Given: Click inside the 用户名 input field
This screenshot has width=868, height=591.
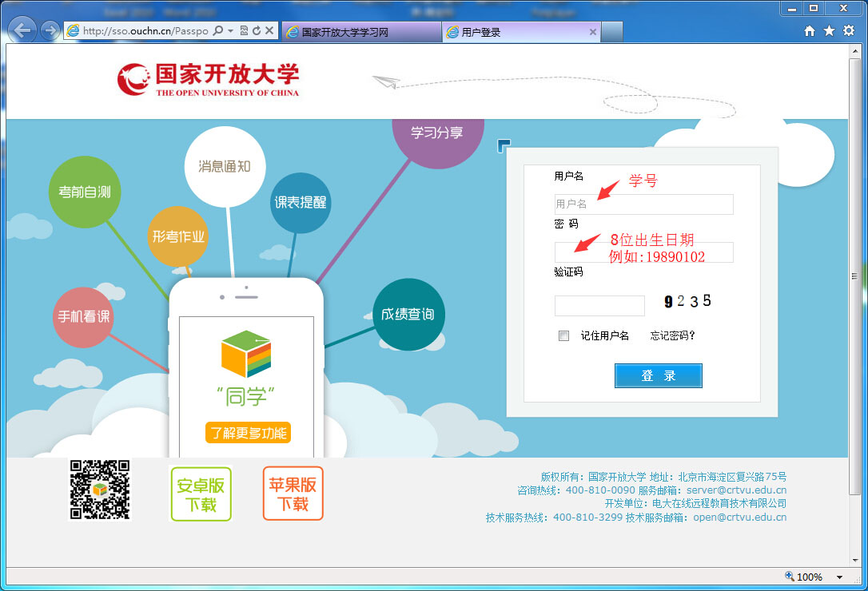Looking at the screenshot, I should coord(643,204).
